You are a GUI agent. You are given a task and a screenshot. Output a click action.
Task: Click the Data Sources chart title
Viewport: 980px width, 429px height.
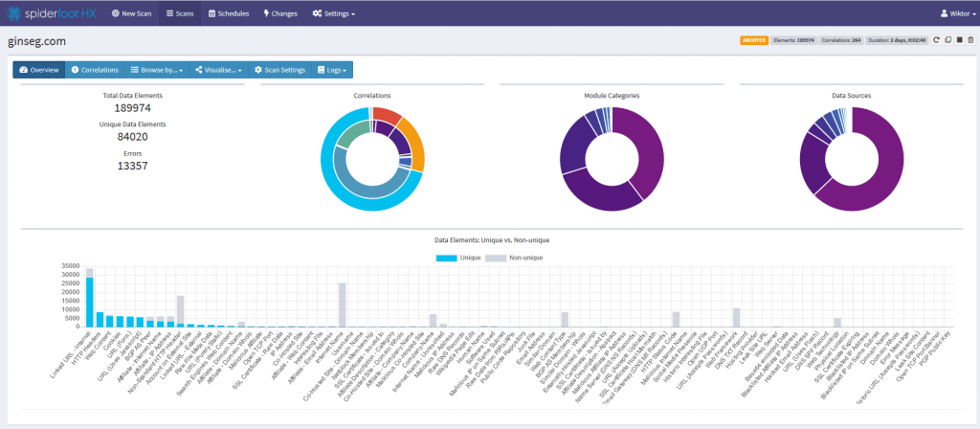(x=852, y=96)
